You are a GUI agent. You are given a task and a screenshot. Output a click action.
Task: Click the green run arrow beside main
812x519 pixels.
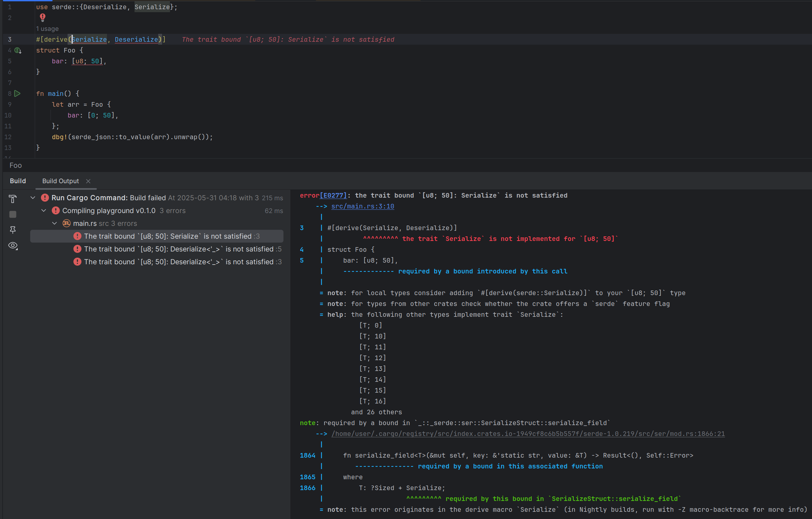pyautogui.click(x=17, y=94)
